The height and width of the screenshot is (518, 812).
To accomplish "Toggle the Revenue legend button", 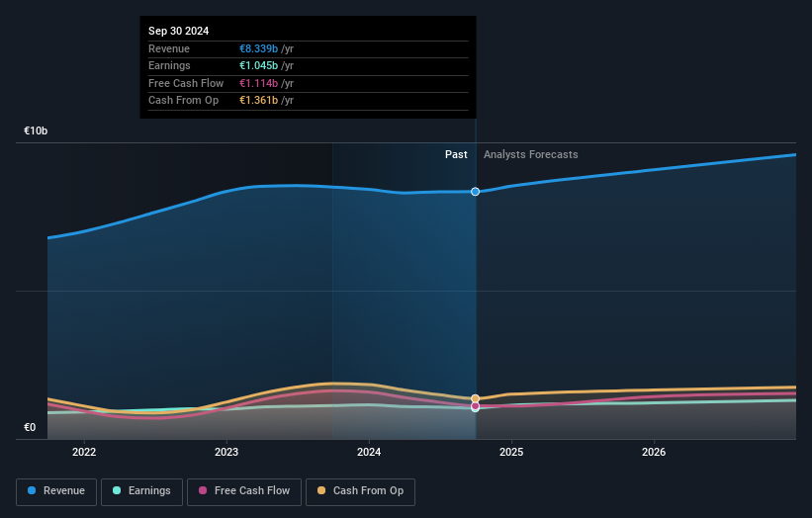I will [x=56, y=491].
